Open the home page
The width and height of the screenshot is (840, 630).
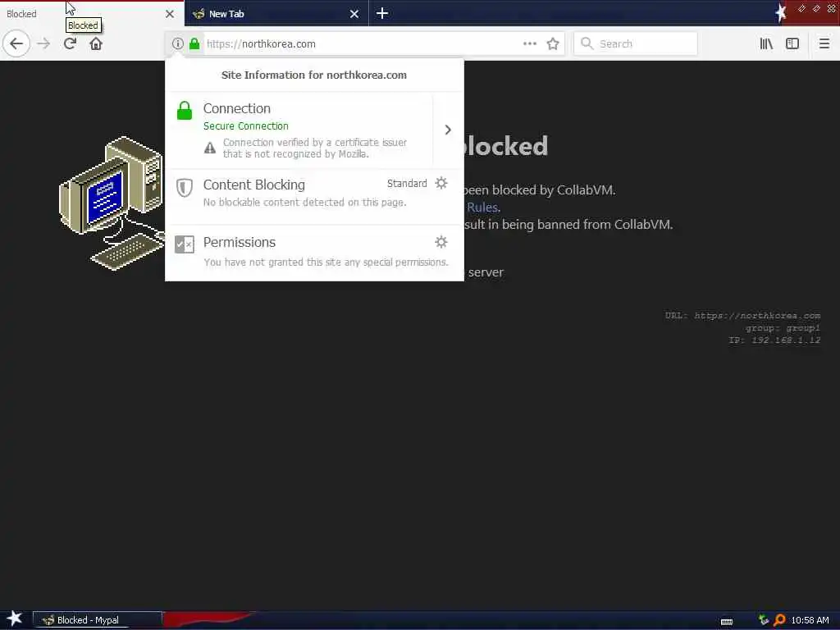coord(96,43)
